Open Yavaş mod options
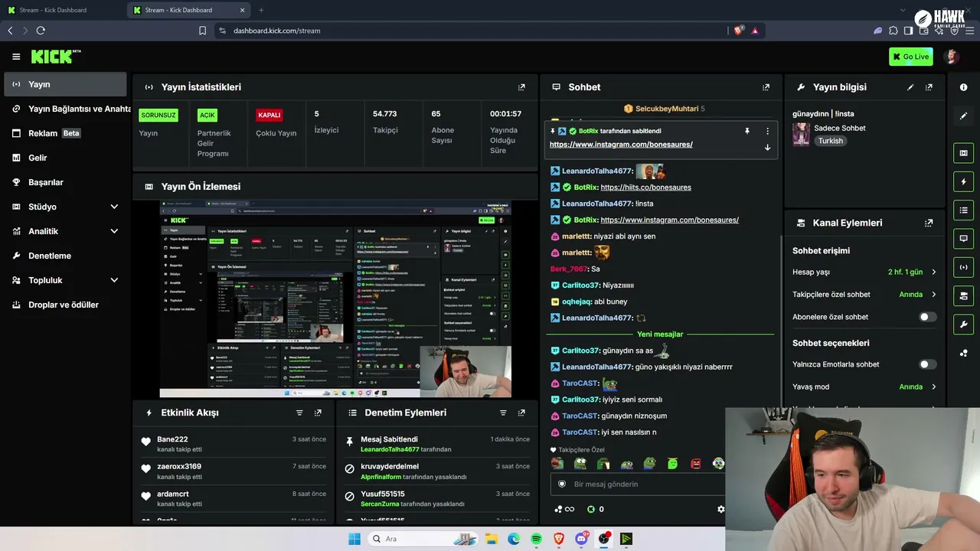 [933, 386]
